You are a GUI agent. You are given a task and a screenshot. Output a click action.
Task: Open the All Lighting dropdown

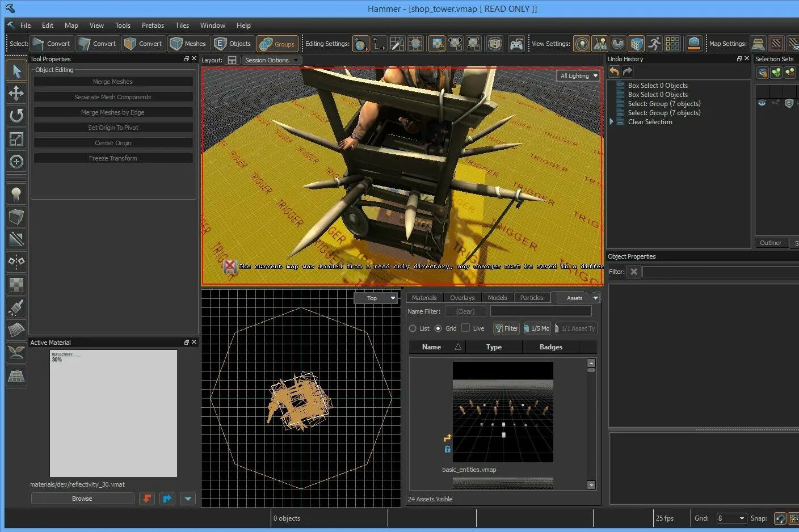[579, 75]
